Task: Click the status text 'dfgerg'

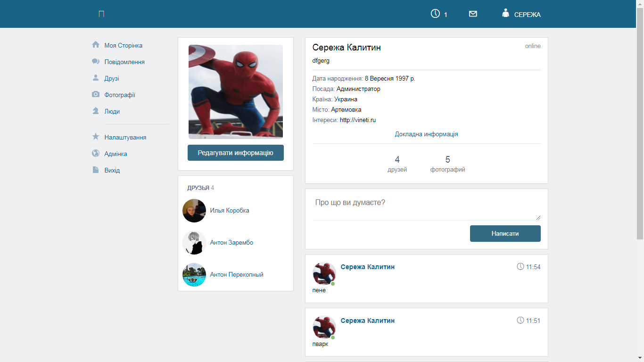Action: (x=321, y=60)
